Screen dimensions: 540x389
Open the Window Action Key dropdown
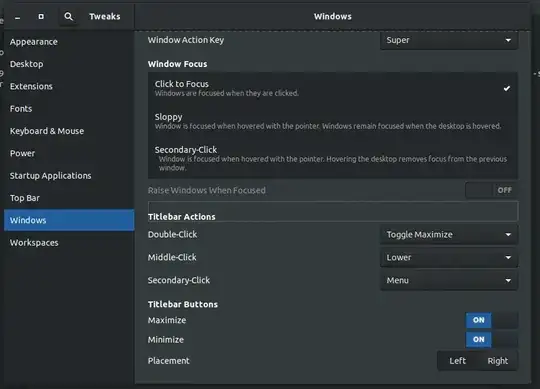449,40
